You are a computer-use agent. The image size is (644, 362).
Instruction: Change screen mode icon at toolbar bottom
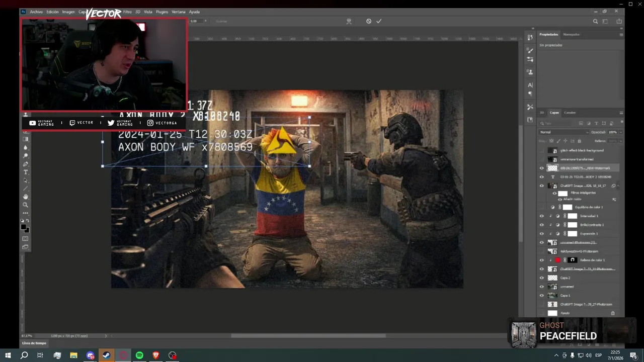[x=26, y=247]
